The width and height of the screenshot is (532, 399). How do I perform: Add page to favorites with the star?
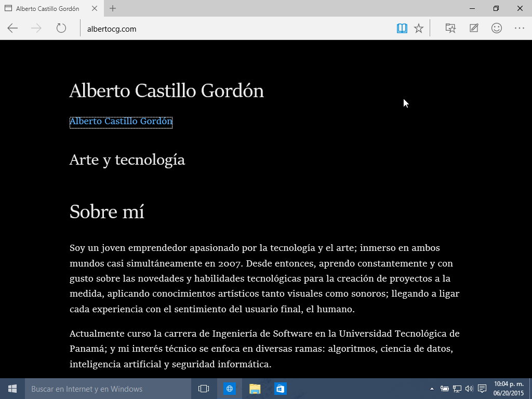[x=419, y=29]
